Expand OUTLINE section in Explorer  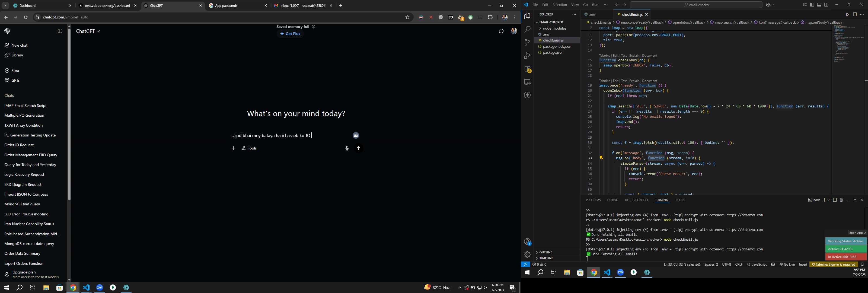click(557, 252)
